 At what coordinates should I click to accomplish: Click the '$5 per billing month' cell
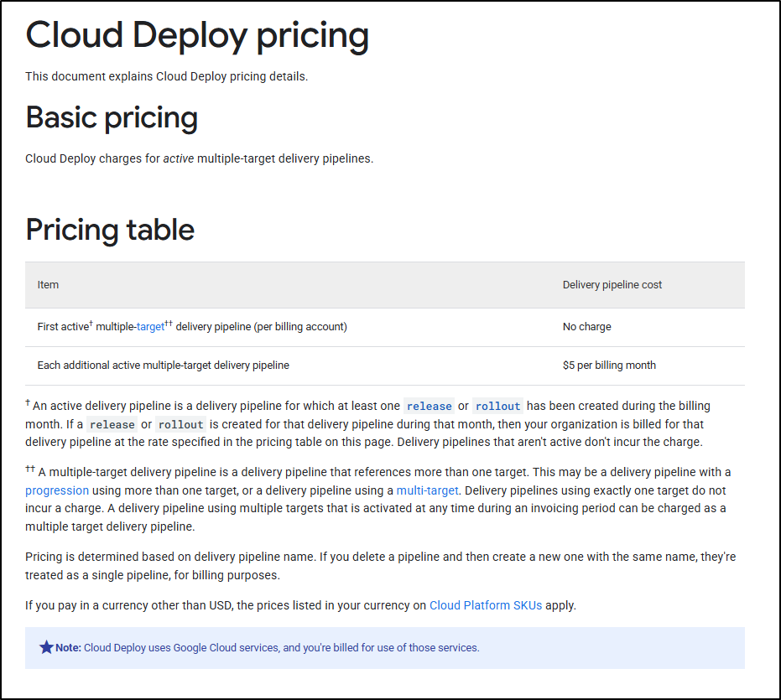coord(609,366)
